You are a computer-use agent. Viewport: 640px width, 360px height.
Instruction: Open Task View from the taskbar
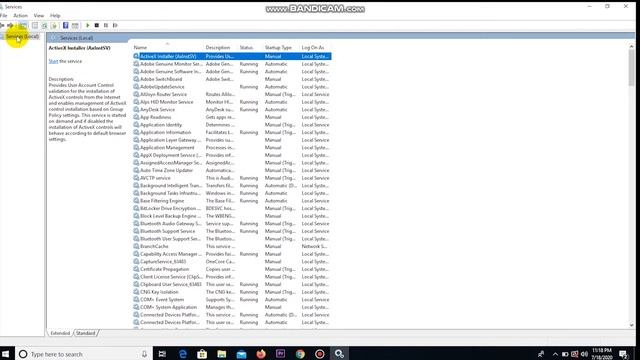tap(162, 354)
